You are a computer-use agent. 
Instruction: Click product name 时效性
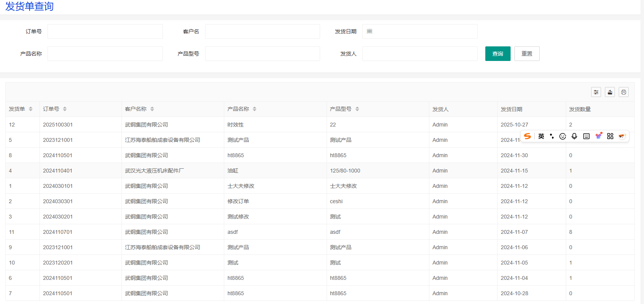click(x=235, y=125)
